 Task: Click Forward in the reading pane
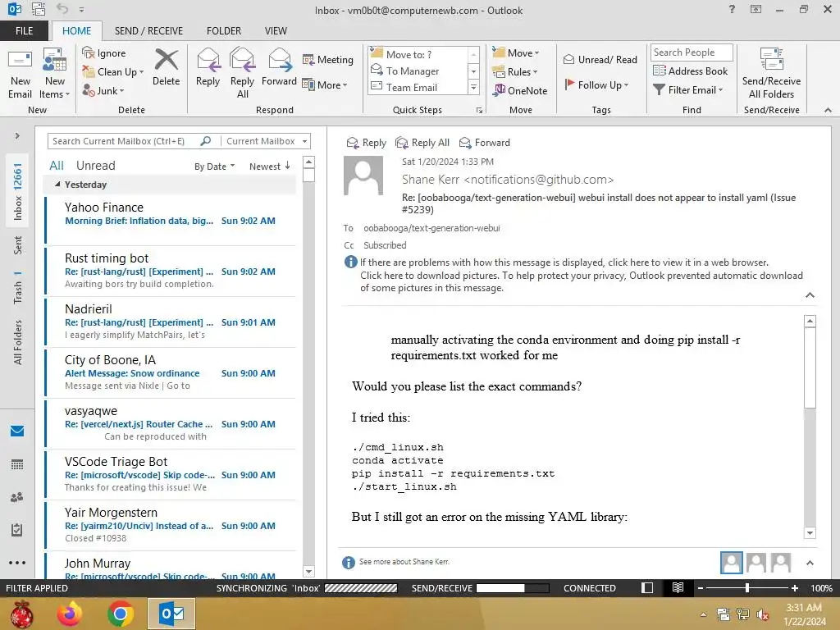[x=485, y=143]
